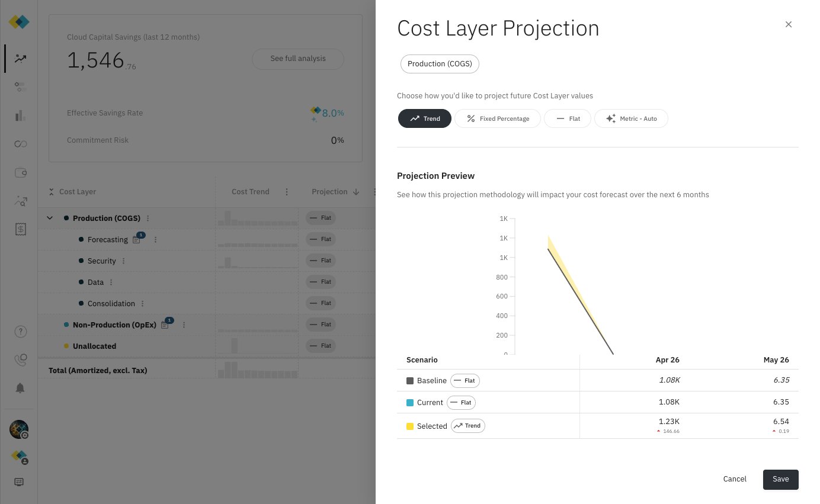Click the Flat pill in the Consolidation row
Image resolution: width=820 pixels, height=504 pixels.
click(321, 303)
